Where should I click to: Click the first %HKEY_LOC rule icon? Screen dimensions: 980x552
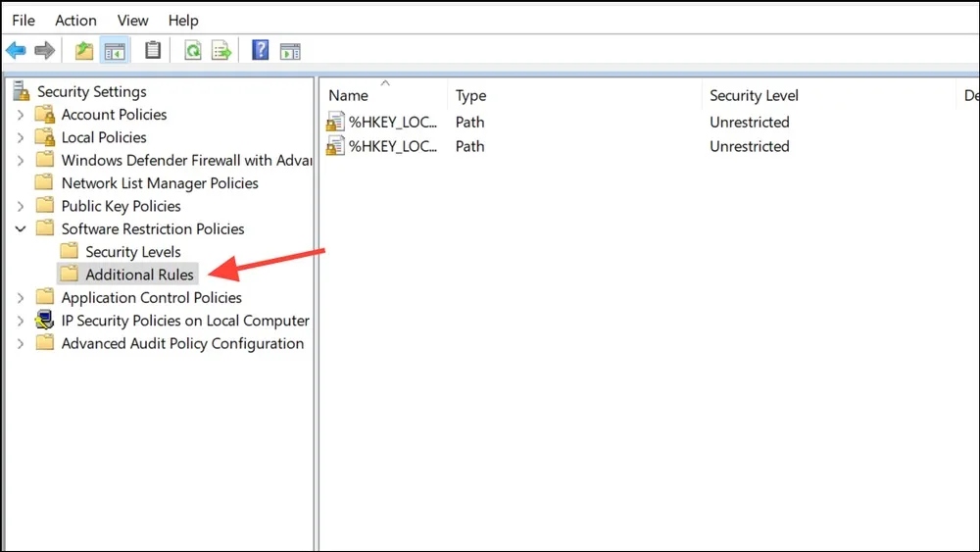click(x=335, y=122)
